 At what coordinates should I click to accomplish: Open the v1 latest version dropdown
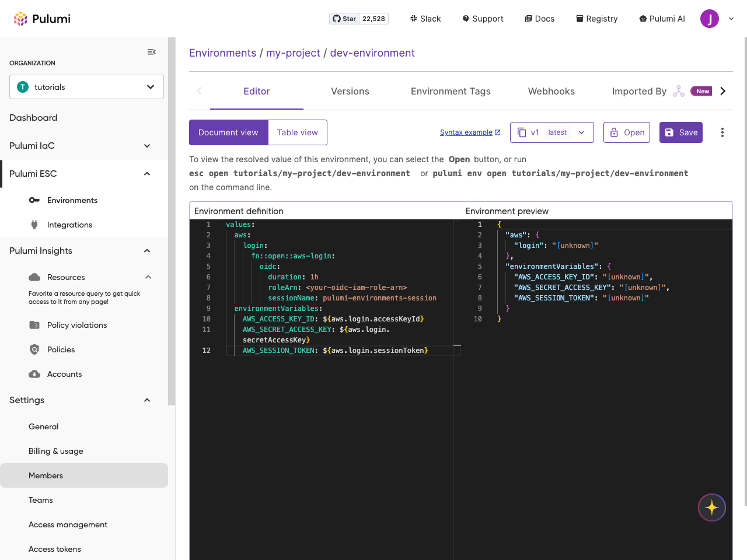pyautogui.click(x=552, y=132)
